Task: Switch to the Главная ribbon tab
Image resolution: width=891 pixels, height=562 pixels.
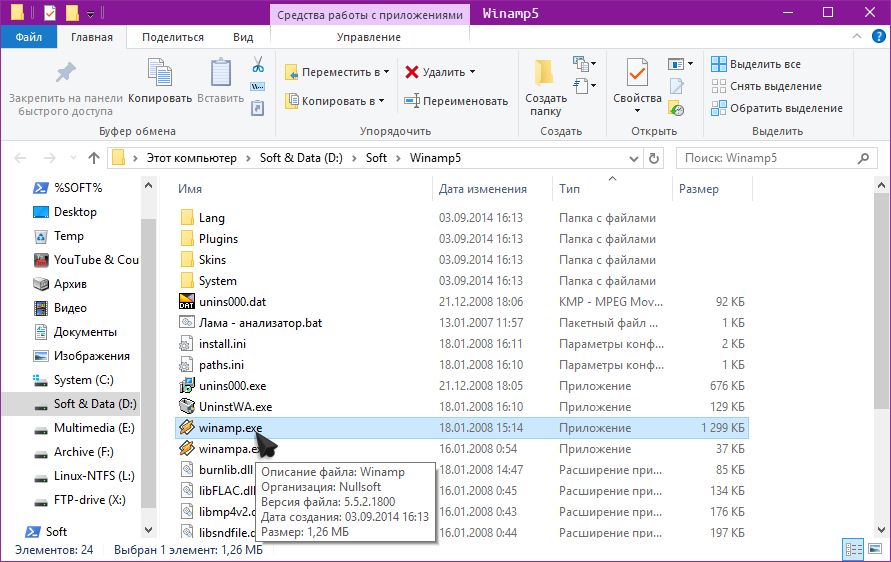Action: pyautogui.click(x=91, y=37)
